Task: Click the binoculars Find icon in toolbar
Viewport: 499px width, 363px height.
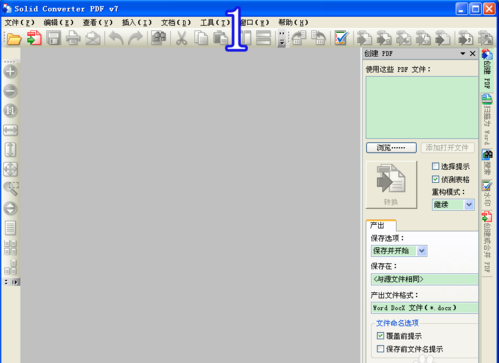Action: (159, 38)
